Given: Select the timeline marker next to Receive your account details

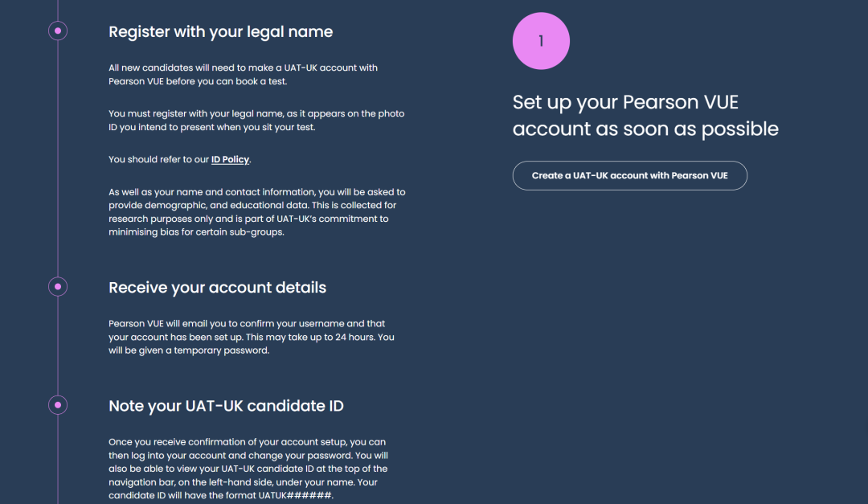Looking at the screenshot, I should [58, 287].
